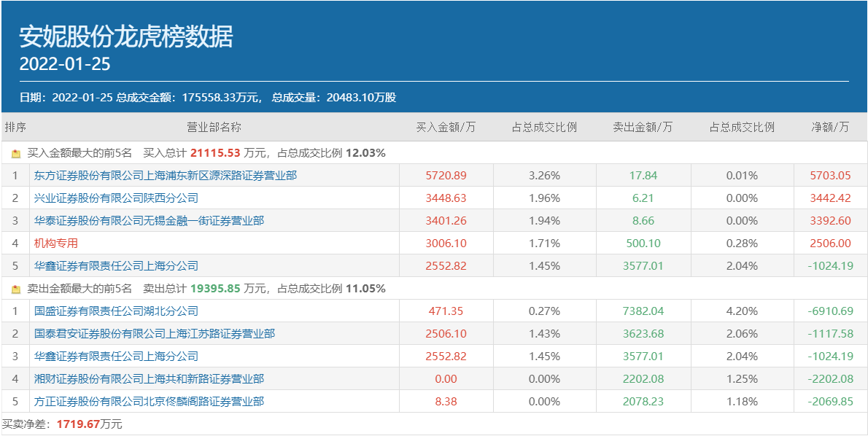Click the 营业部名称 column header
The image size is (868, 436).
[214, 127]
